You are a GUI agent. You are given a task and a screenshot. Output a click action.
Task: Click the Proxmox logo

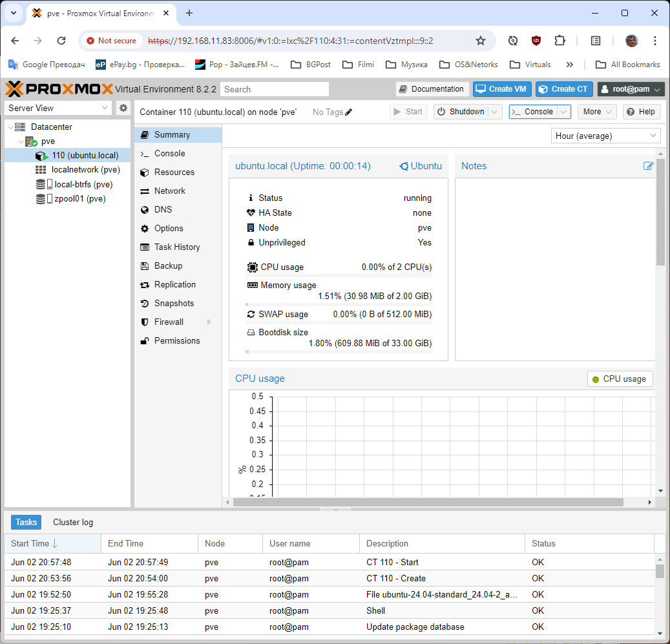point(59,89)
